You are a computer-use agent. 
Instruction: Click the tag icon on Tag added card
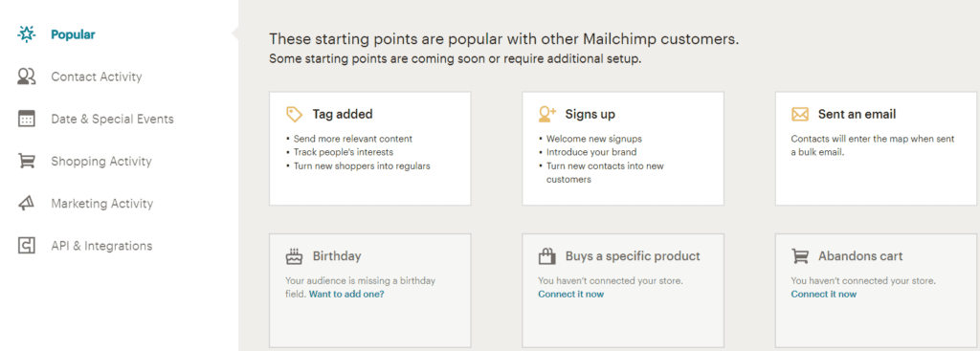(294, 115)
